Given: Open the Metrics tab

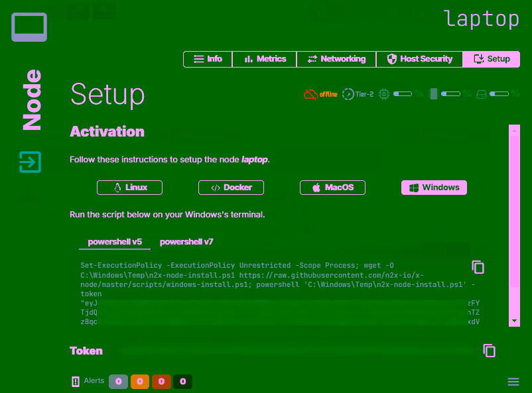Looking at the screenshot, I should click(264, 59).
